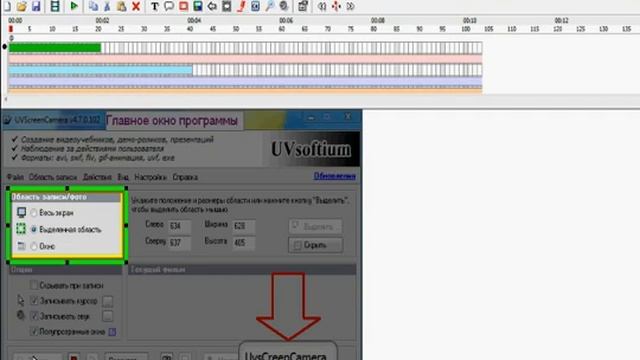Toggle the Записывать курсор checkbox
Viewport: 640px width, 360px height.
[34, 301]
